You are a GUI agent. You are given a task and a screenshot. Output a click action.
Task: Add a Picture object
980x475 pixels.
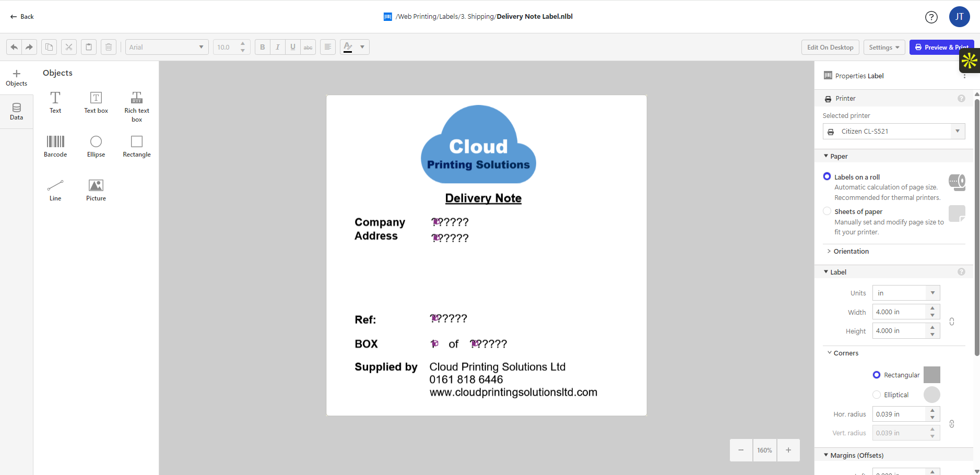96,190
